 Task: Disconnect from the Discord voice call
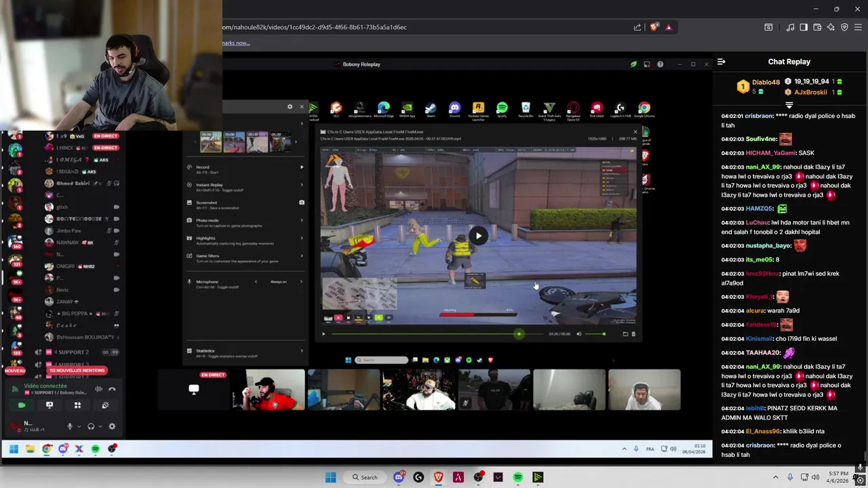pos(112,389)
